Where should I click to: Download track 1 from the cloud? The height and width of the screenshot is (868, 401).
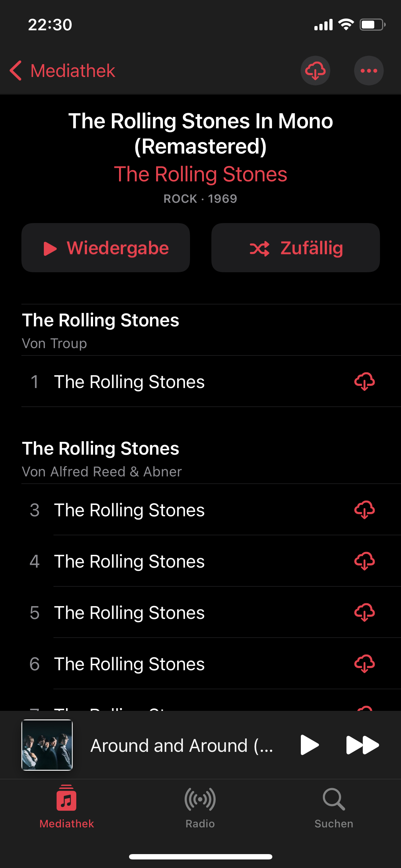pyautogui.click(x=364, y=382)
